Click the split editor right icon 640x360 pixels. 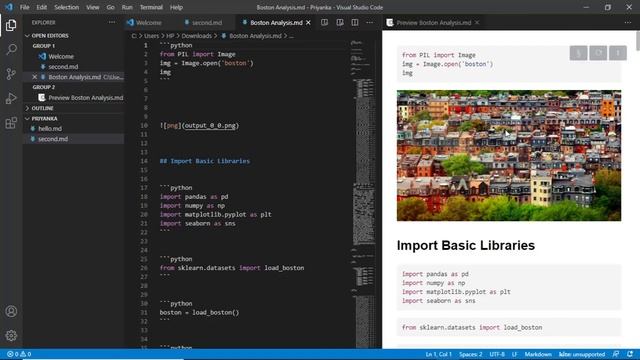[355, 22]
